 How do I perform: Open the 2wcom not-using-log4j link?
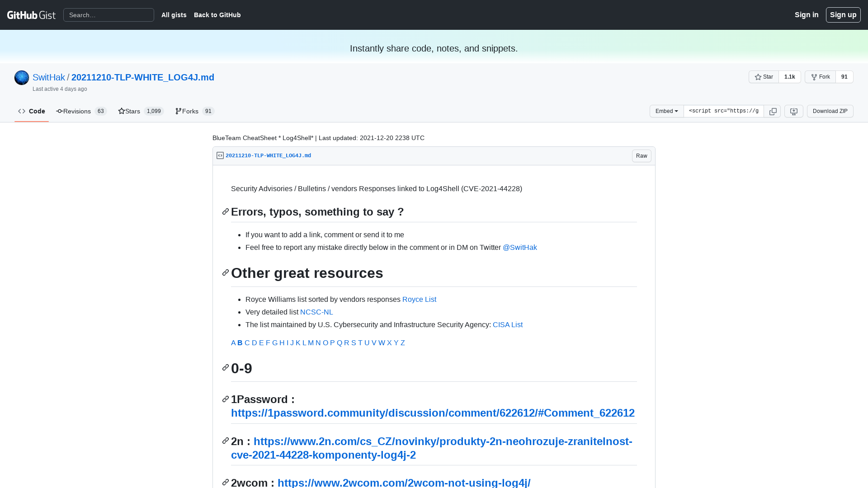click(404, 483)
